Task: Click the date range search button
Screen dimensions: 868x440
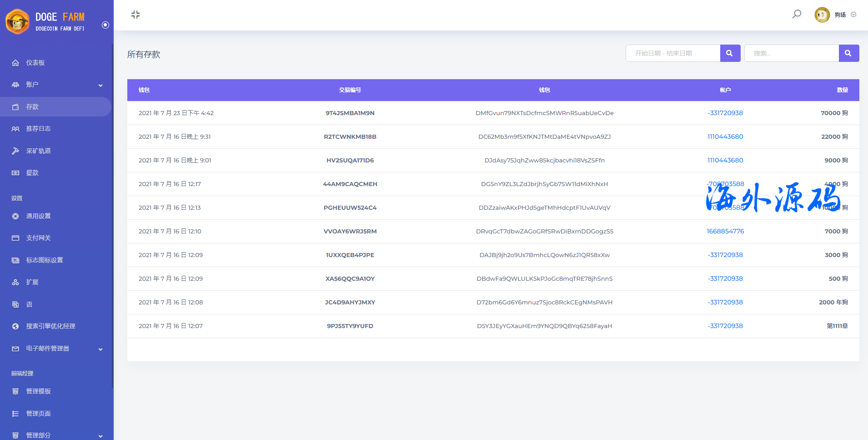Action: click(x=730, y=53)
